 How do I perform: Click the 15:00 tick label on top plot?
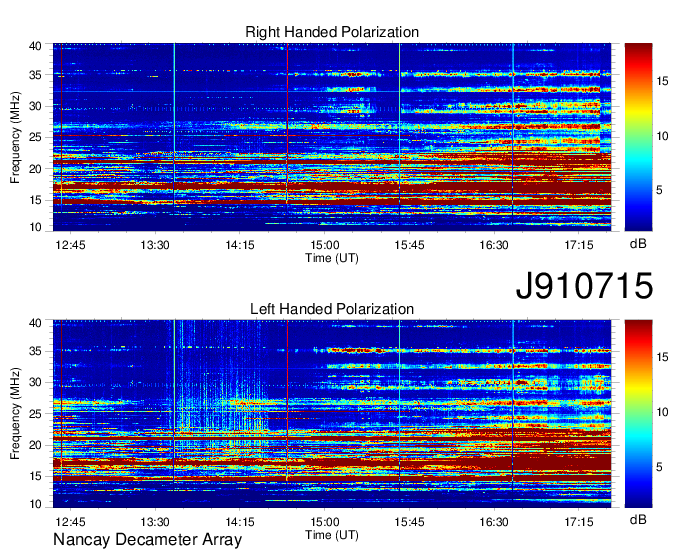[324, 245]
